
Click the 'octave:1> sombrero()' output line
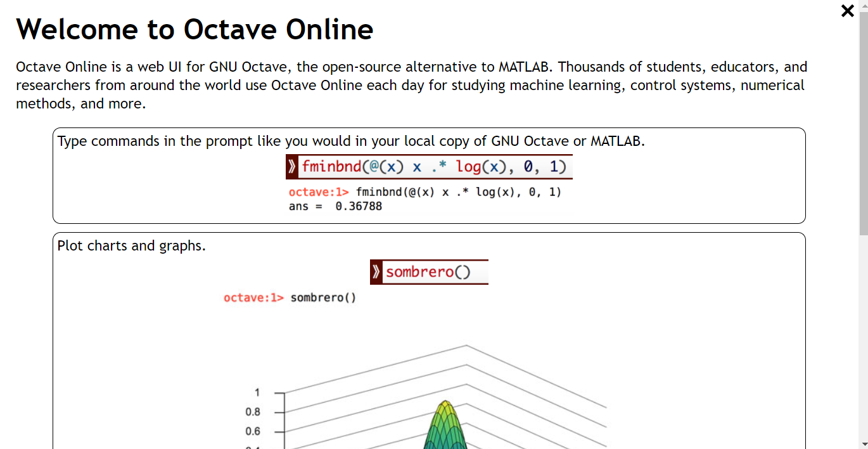[290, 297]
